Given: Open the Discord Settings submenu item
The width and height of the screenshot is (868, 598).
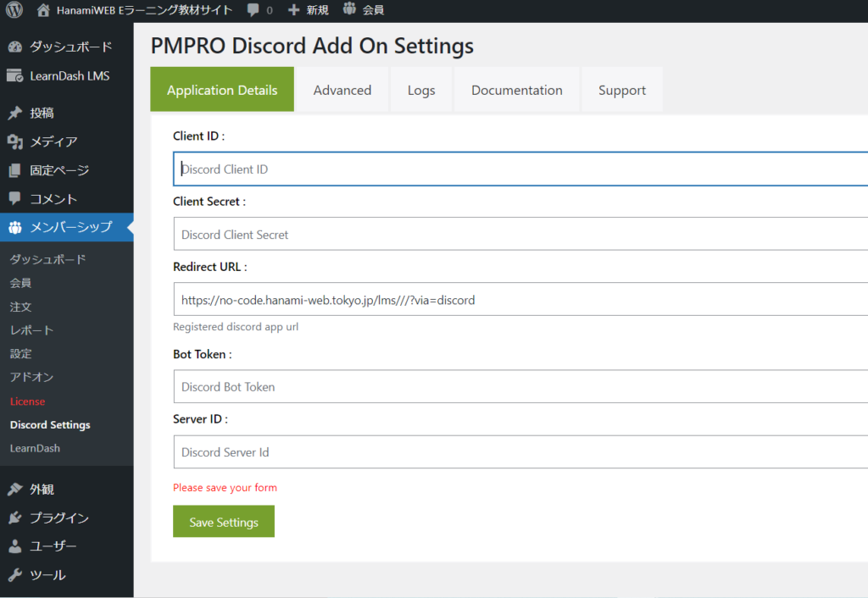Looking at the screenshot, I should pyautogui.click(x=50, y=425).
